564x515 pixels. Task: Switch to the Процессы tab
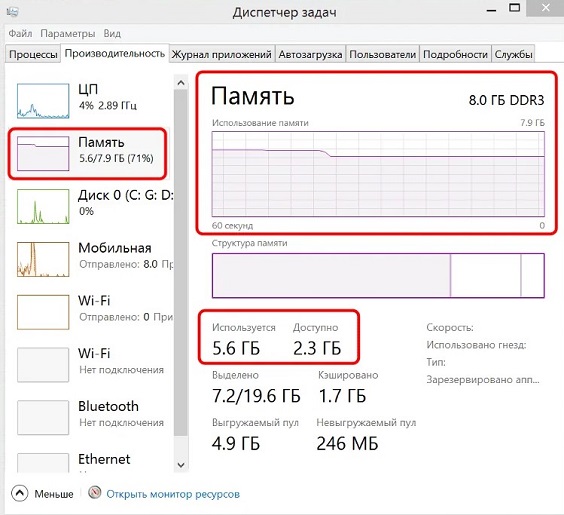tap(33, 54)
